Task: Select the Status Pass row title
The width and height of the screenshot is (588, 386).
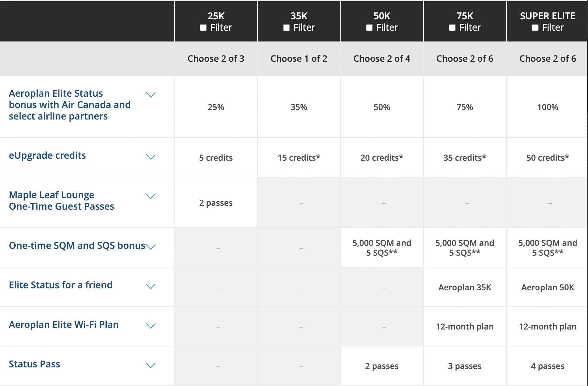Action: pos(35,364)
